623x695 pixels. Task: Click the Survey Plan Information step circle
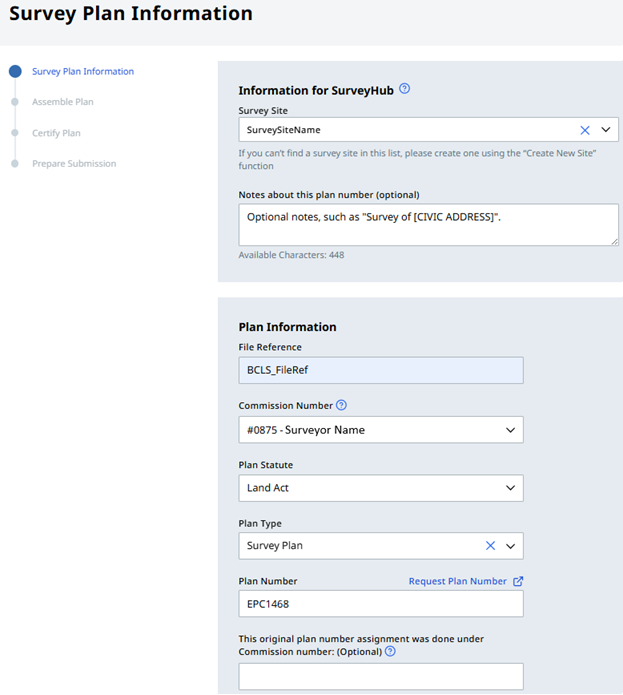point(14,72)
